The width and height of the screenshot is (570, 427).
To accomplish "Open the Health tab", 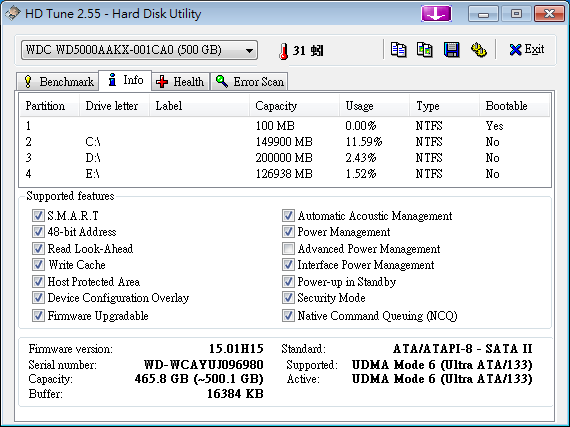I will tap(180, 81).
